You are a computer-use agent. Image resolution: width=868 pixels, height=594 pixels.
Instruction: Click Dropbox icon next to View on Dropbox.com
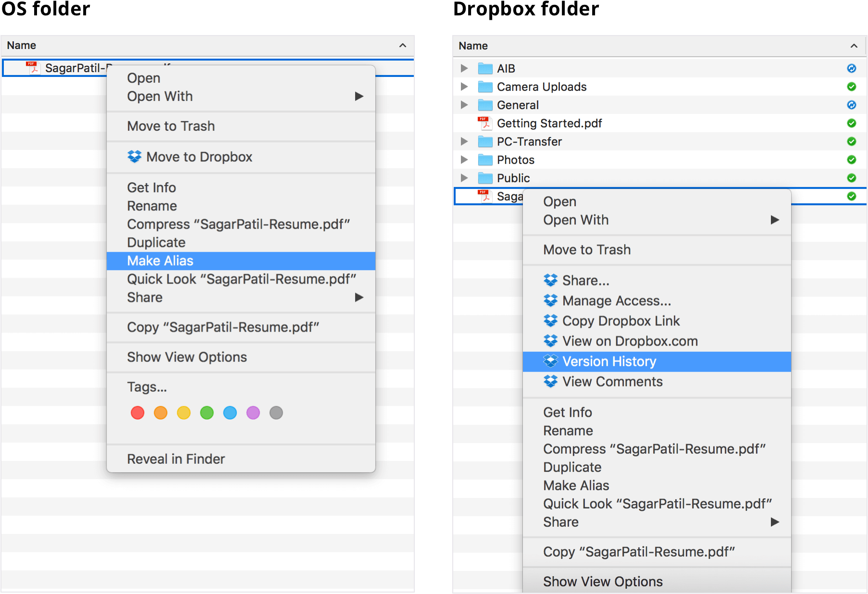[551, 341]
